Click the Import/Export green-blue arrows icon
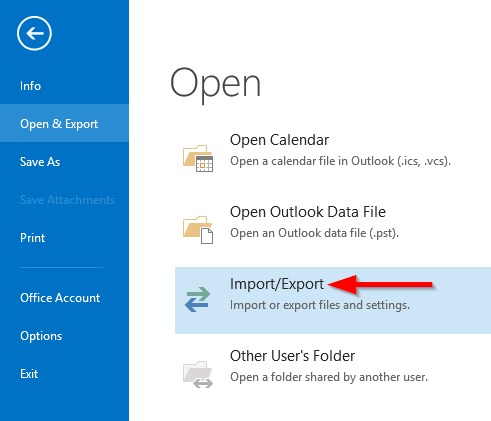Screen dimensions: 491x421 coord(198,299)
